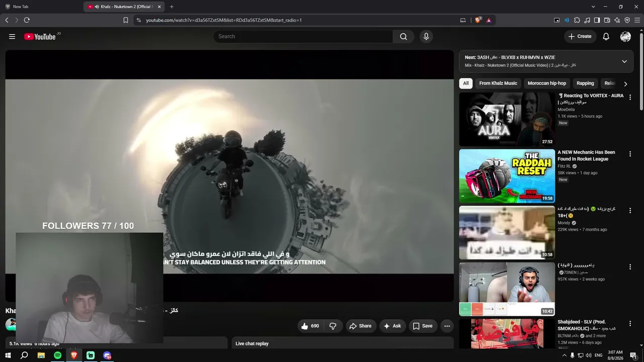The width and height of the screenshot is (644, 362).
Task: Click the MoeDella channel name
Action: tap(566, 110)
